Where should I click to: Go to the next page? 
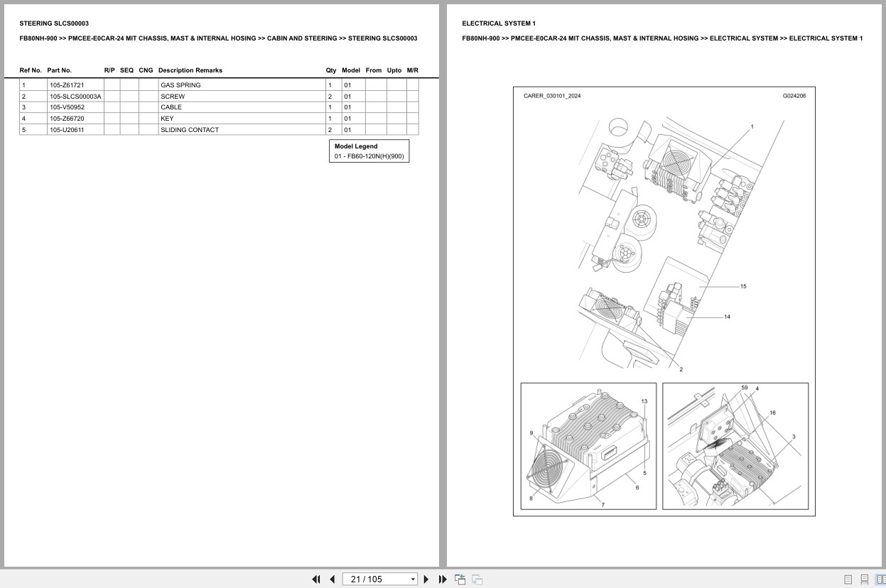(426, 579)
